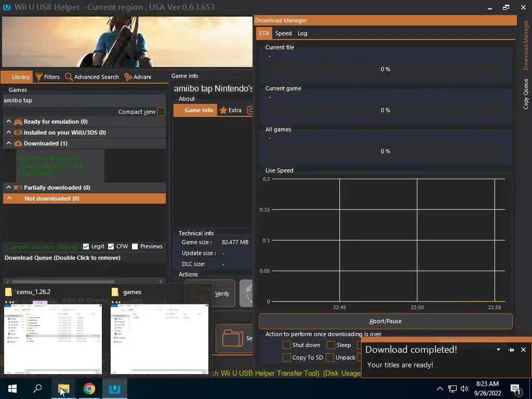Click the Your titles are ready message

pyautogui.click(x=400, y=365)
